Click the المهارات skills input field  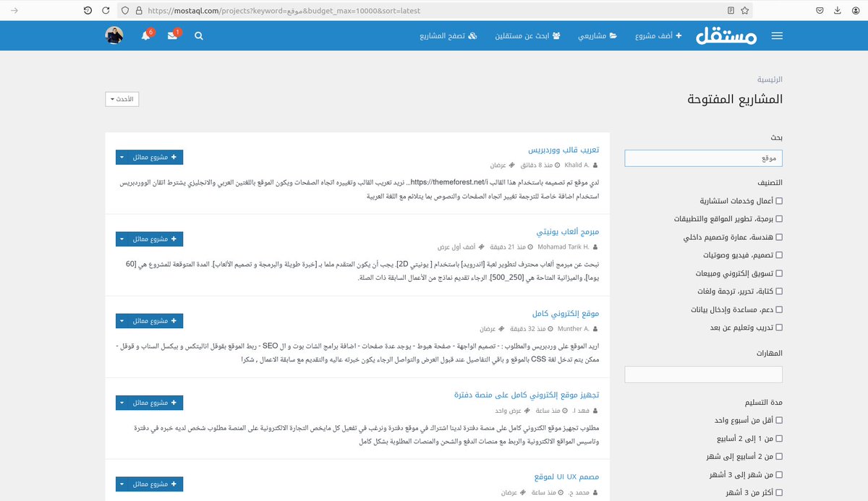click(x=703, y=374)
